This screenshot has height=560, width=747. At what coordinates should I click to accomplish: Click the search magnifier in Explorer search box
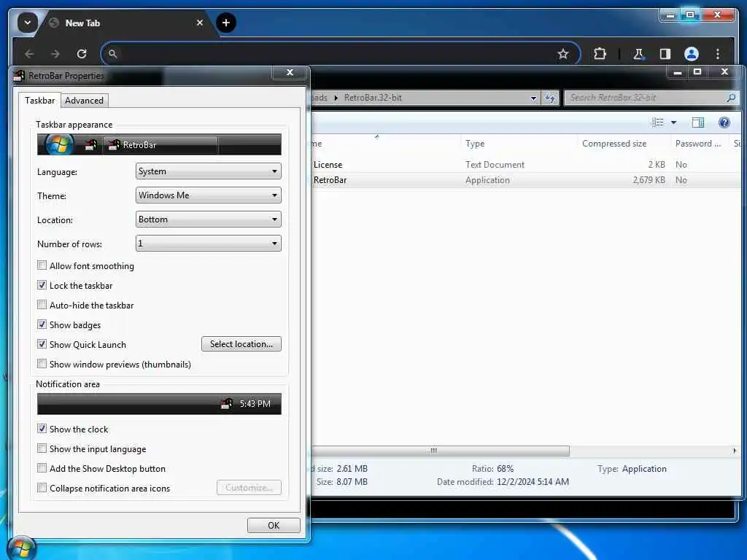click(x=731, y=98)
